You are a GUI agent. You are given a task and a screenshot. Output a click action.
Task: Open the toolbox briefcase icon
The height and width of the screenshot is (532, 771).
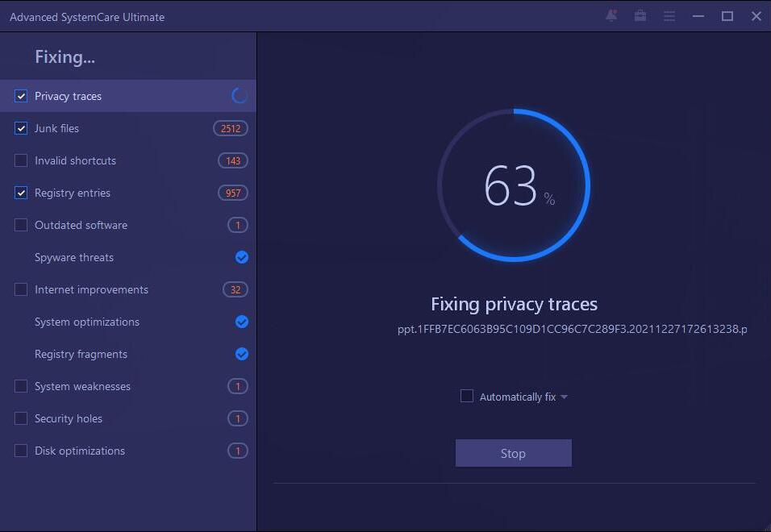coord(640,16)
